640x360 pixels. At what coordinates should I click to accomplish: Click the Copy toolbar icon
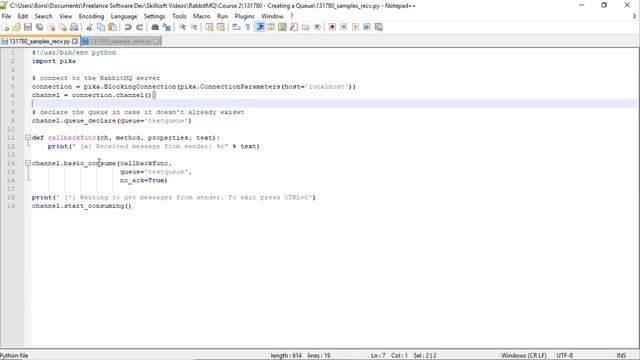(100, 27)
